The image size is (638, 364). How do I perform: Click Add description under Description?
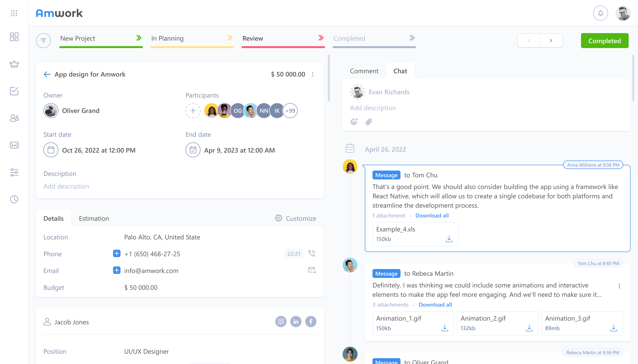coord(66,186)
